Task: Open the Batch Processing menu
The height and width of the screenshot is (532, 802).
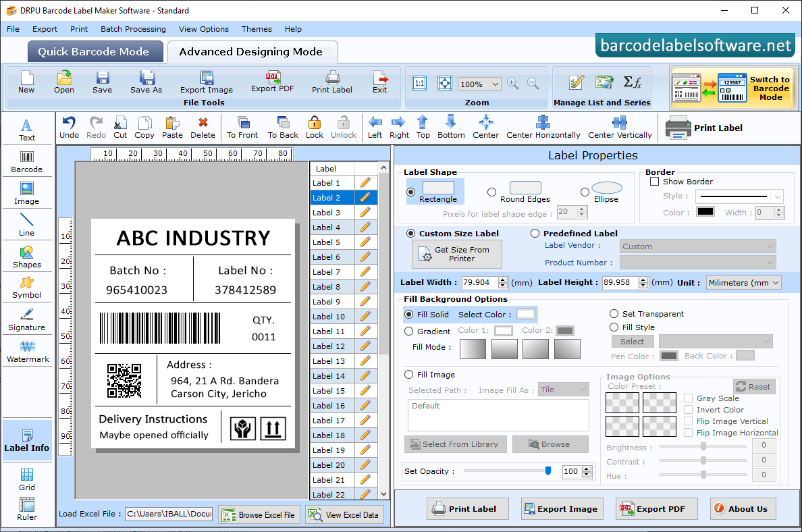Action: [x=133, y=29]
